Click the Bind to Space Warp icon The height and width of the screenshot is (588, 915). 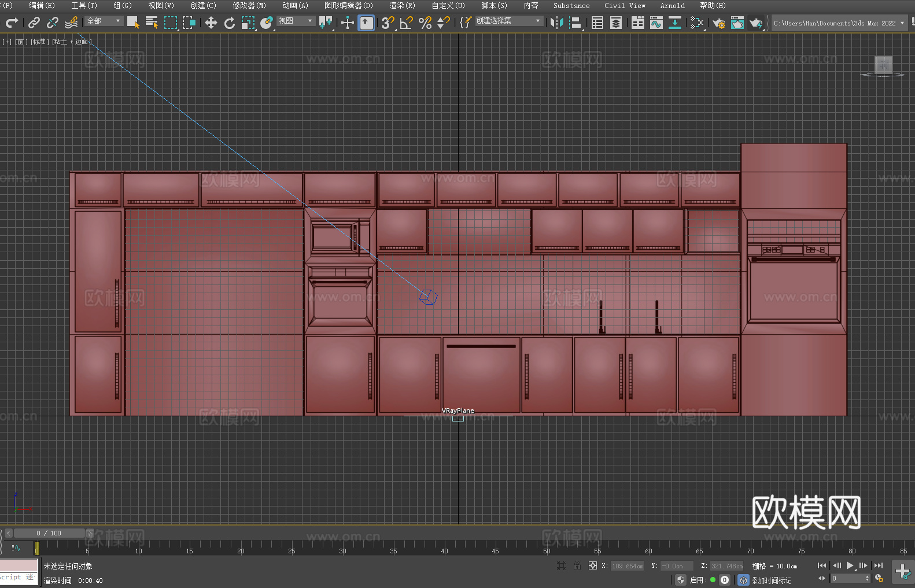[x=71, y=23]
